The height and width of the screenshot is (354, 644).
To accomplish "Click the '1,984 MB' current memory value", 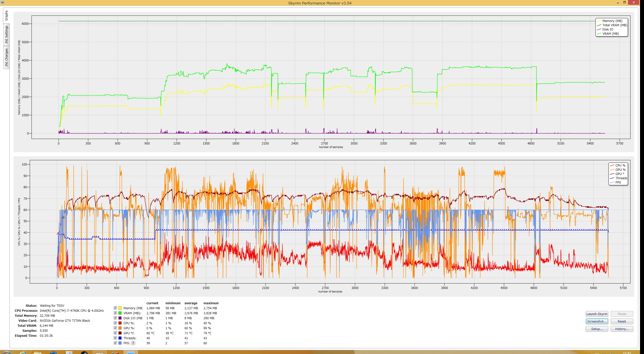I will [153, 308].
